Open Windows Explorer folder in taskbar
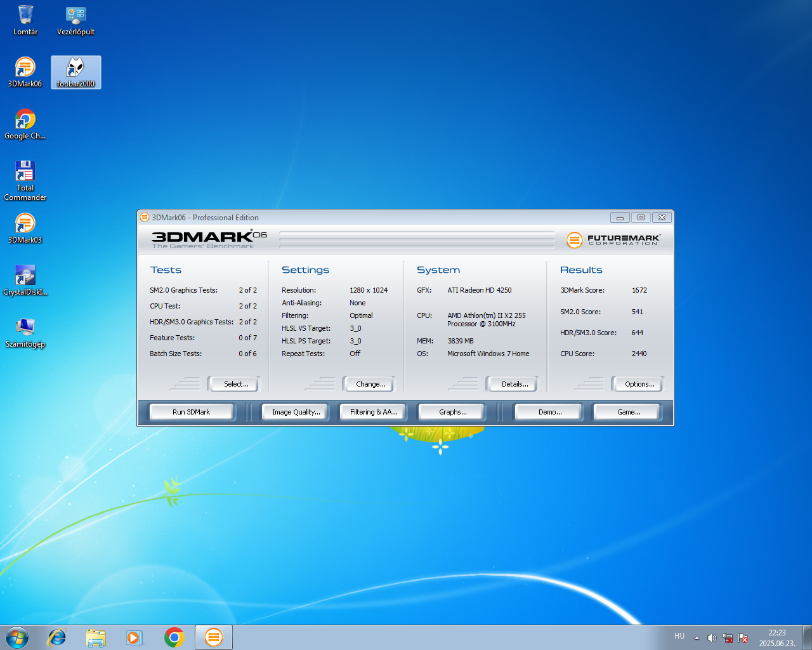The image size is (812, 650). click(96, 637)
